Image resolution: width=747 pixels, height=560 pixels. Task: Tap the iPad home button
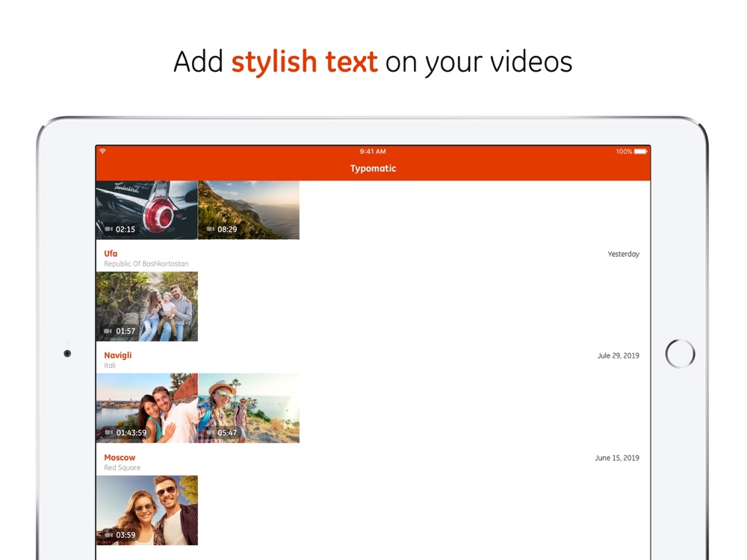coord(680,354)
